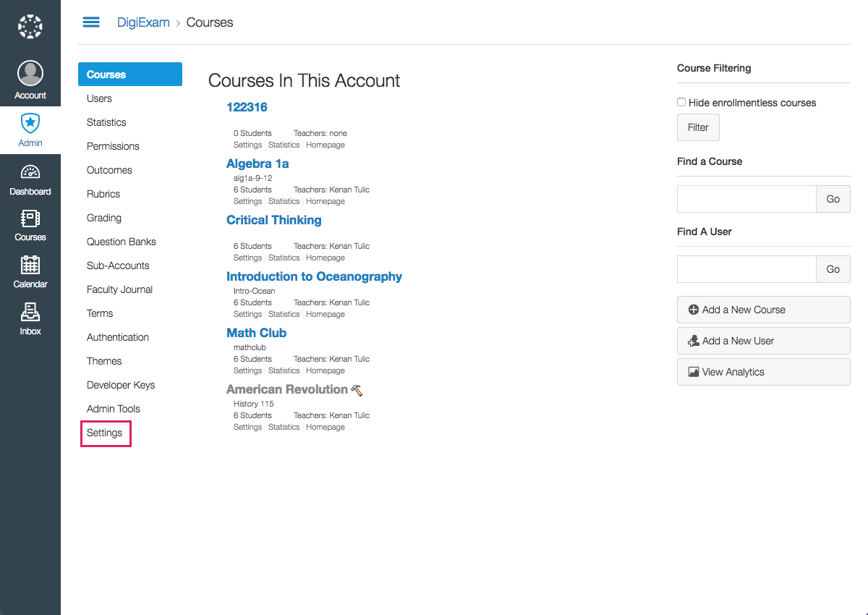The image size is (868, 615).
Task: Open Themes in the account menu
Action: [104, 361]
